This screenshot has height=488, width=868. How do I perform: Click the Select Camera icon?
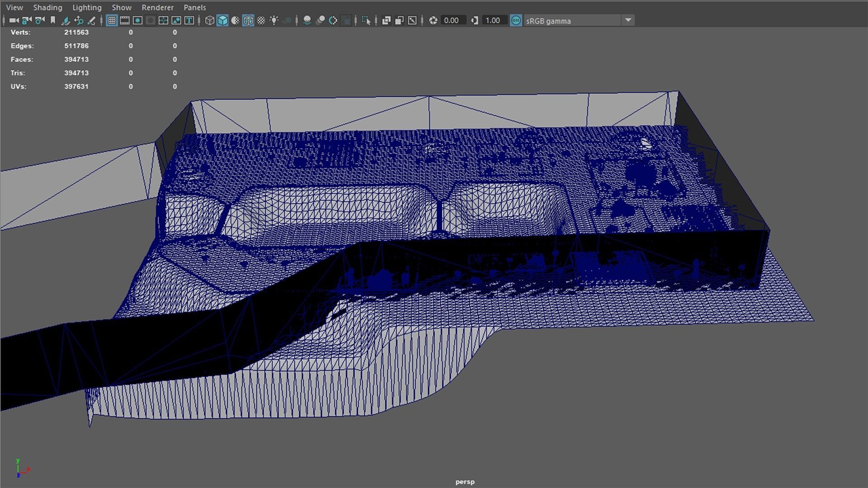[14, 20]
